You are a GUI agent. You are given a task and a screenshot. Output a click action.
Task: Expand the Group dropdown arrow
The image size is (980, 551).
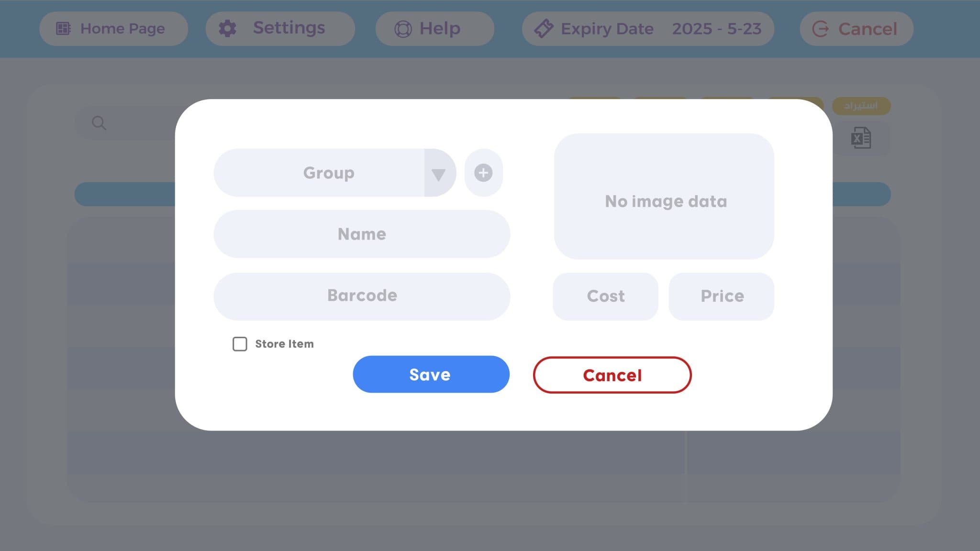click(x=438, y=173)
